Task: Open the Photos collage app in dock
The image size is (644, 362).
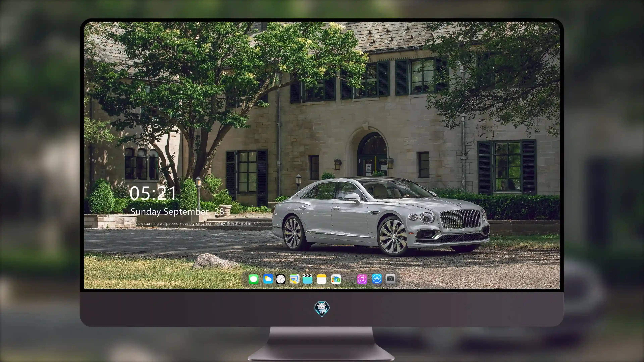Action: coord(336,279)
